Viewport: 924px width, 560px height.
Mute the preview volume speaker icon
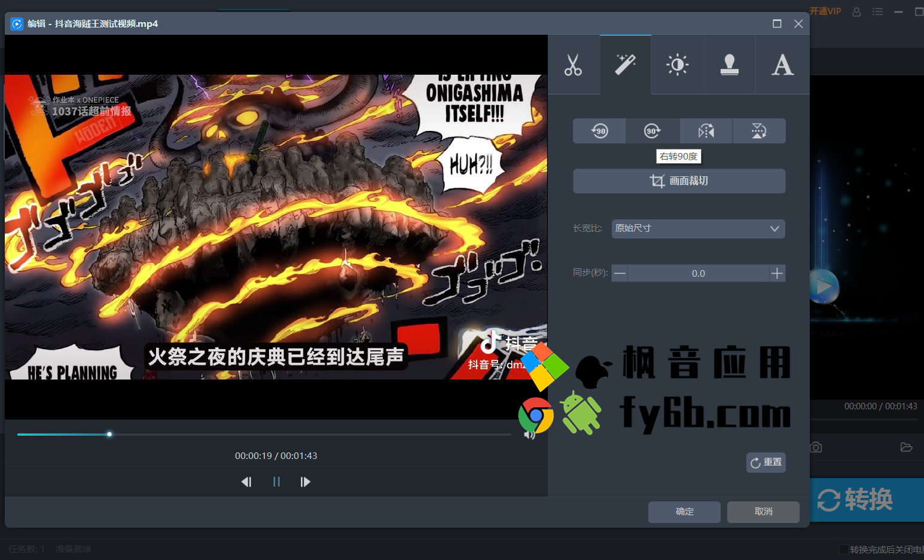529,435
